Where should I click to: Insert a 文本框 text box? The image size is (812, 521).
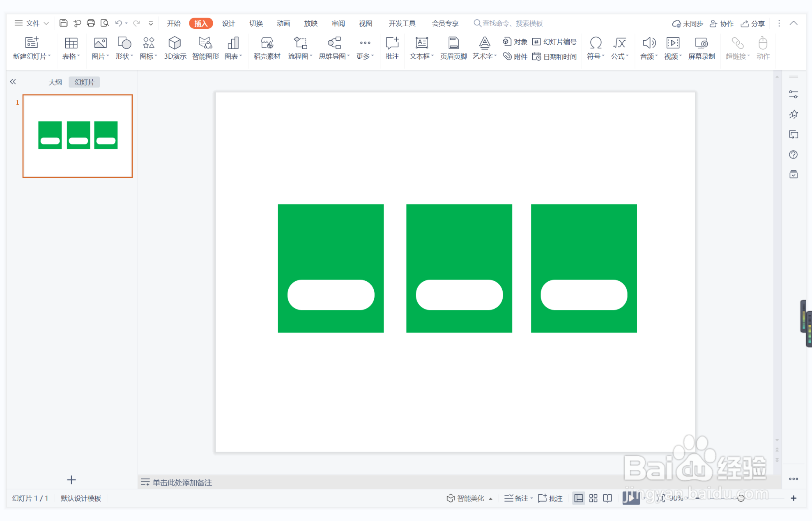(x=421, y=48)
